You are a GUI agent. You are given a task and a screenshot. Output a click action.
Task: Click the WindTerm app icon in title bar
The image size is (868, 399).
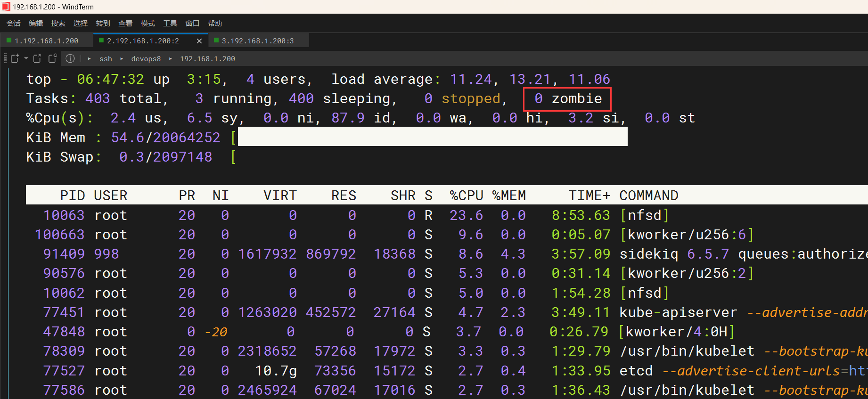pyautogui.click(x=6, y=7)
